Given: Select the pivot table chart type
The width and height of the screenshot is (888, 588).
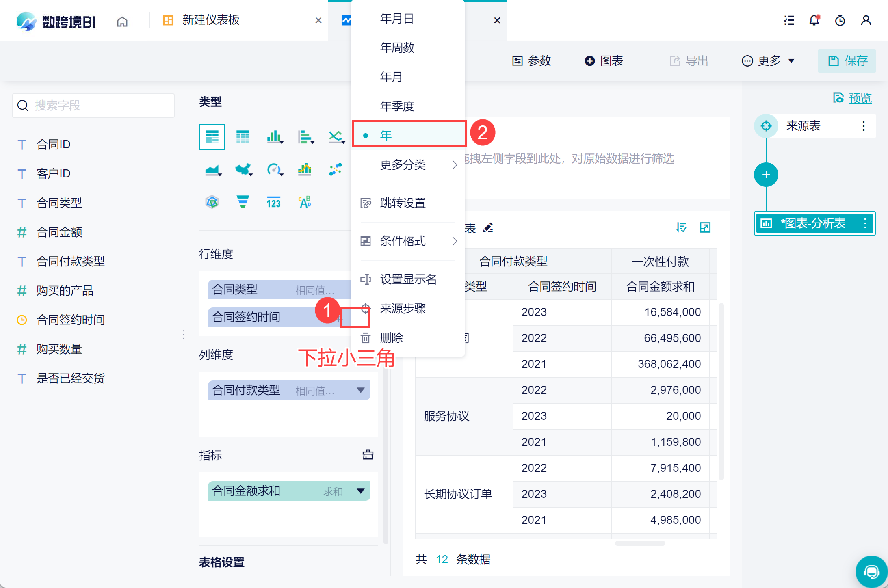Looking at the screenshot, I should pyautogui.click(x=212, y=137).
